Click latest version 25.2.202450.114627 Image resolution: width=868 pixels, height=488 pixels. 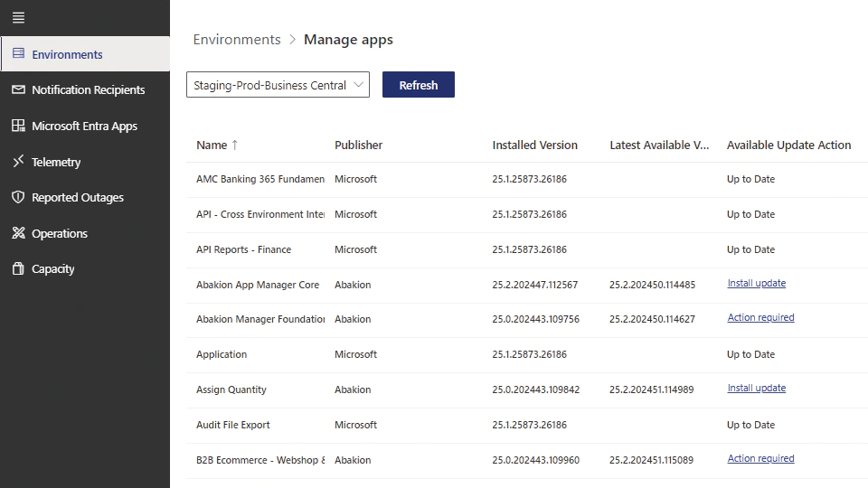[652, 319]
